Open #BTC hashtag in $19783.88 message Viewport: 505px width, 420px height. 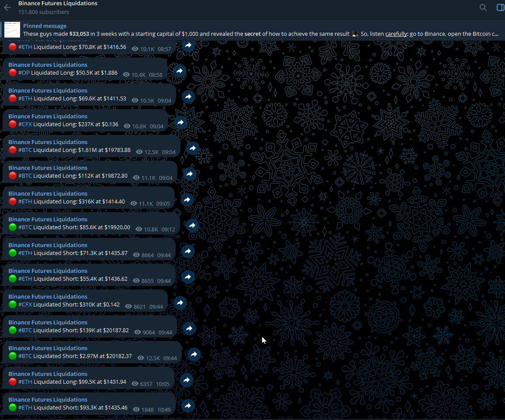click(x=25, y=150)
